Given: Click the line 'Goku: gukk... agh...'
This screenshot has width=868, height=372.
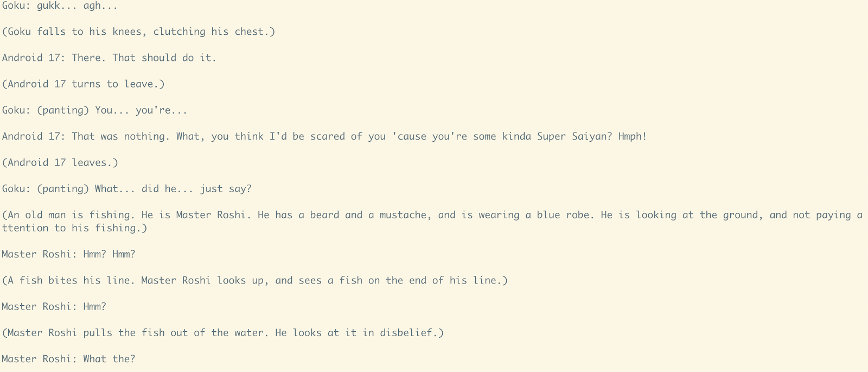Looking at the screenshot, I should (60, 6).
